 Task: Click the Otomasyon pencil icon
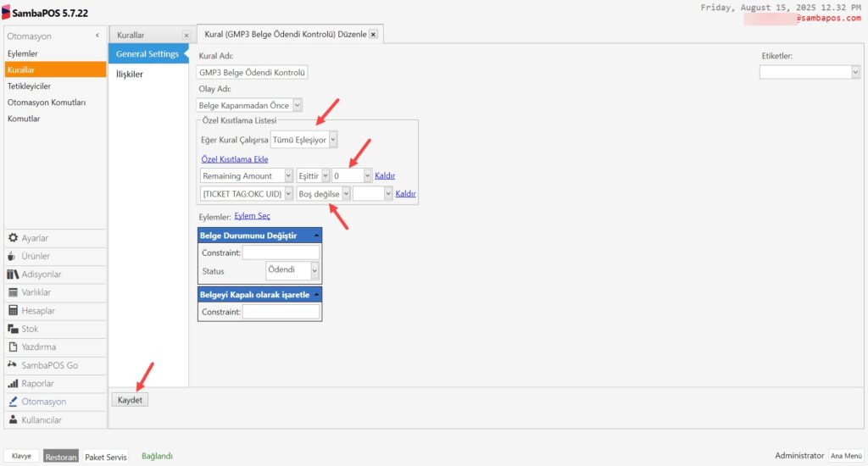pyautogui.click(x=13, y=402)
